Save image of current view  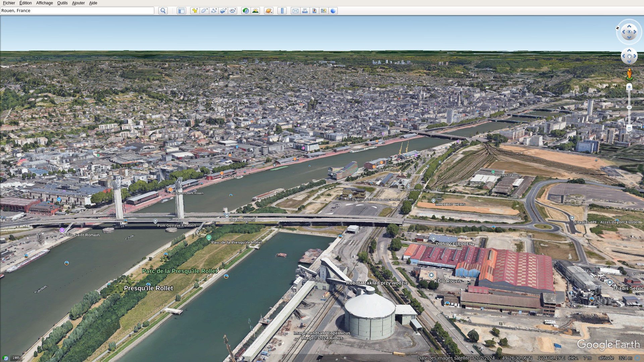[314, 11]
